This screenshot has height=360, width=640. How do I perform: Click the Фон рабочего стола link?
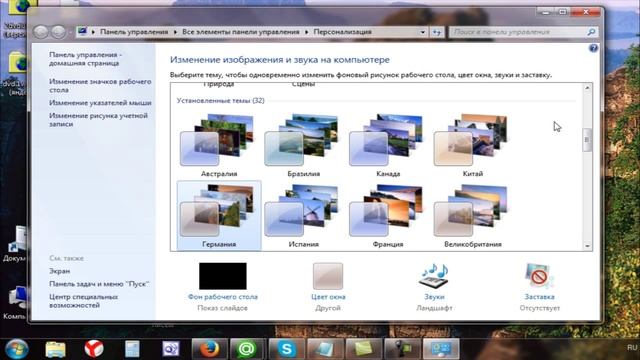tap(223, 297)
